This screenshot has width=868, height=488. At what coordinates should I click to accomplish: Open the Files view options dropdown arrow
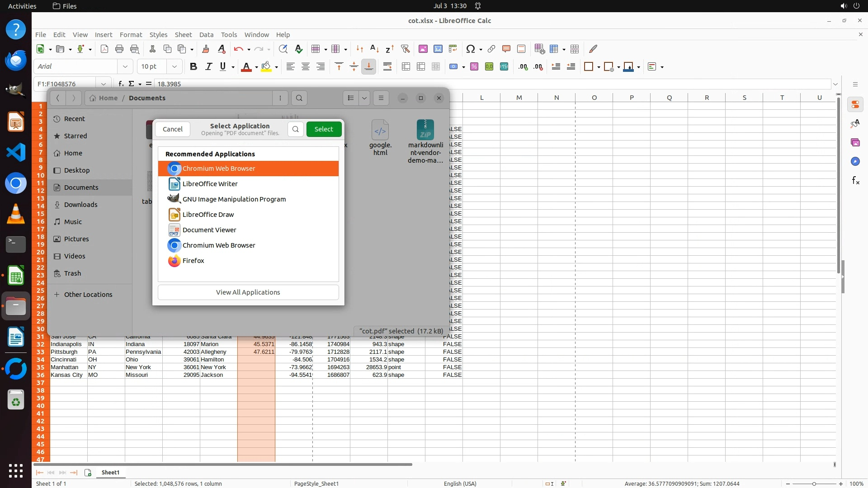click(x=364, y=98)
